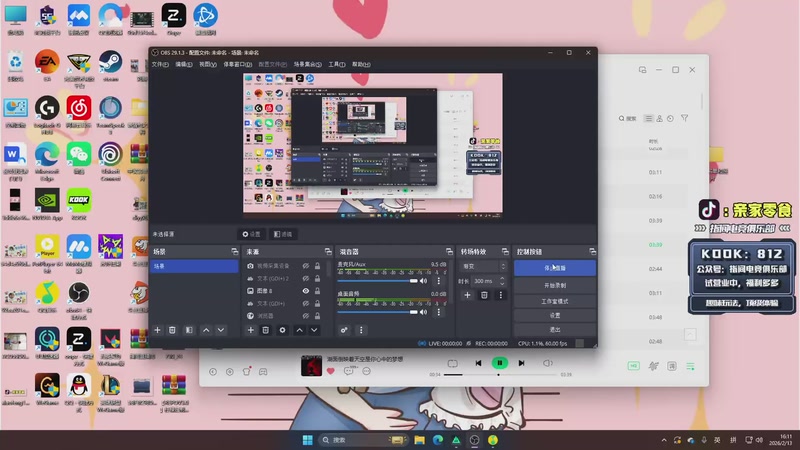800x450 pixels.
Task: Float the 控制按钮 dock panel icon
Action: 592,252
